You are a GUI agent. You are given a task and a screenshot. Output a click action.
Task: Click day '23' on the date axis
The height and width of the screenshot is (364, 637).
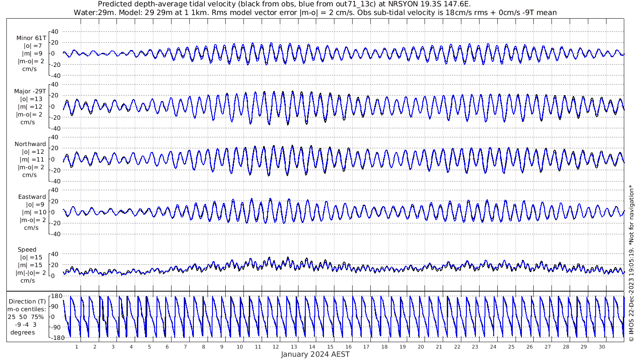point(475,347)
